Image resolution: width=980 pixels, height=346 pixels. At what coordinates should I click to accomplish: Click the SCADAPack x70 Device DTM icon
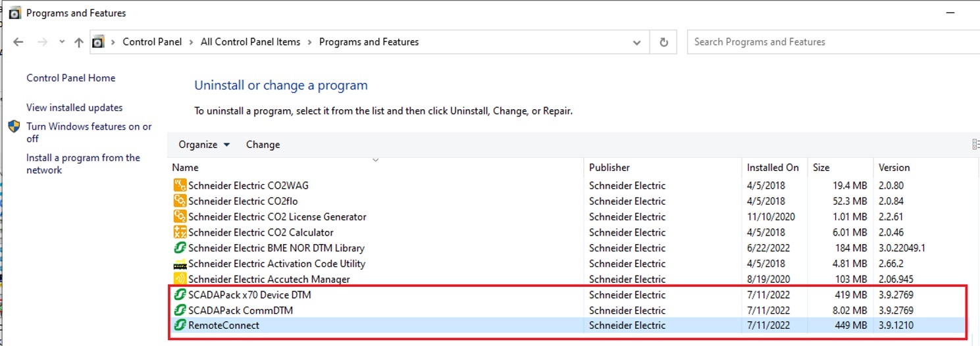coord(180,295)
